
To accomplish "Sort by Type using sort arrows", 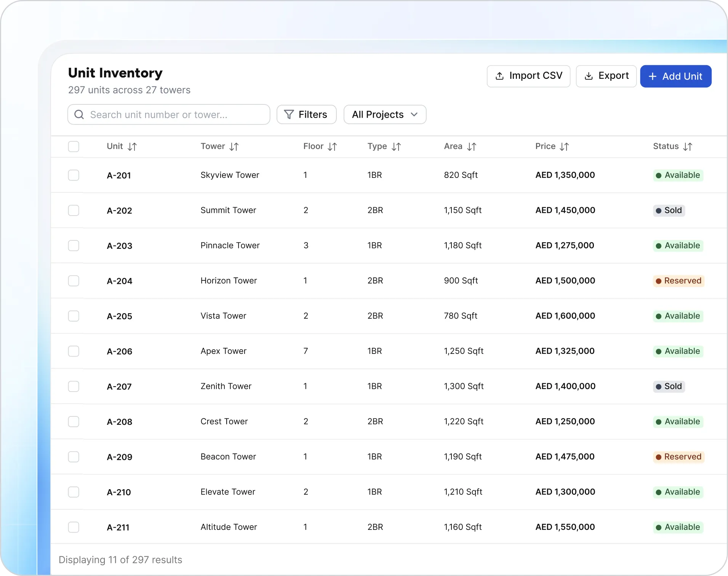I will tap(396, 147).
